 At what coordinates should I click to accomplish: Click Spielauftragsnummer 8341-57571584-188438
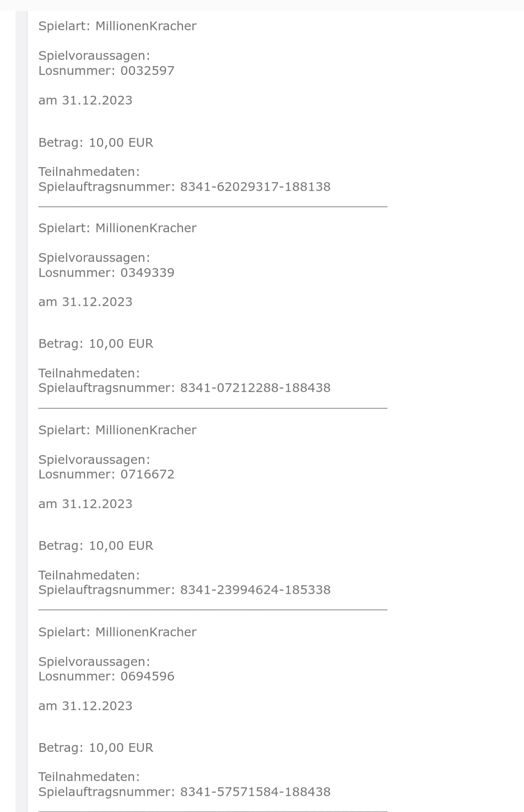click(x=184, y=792)
